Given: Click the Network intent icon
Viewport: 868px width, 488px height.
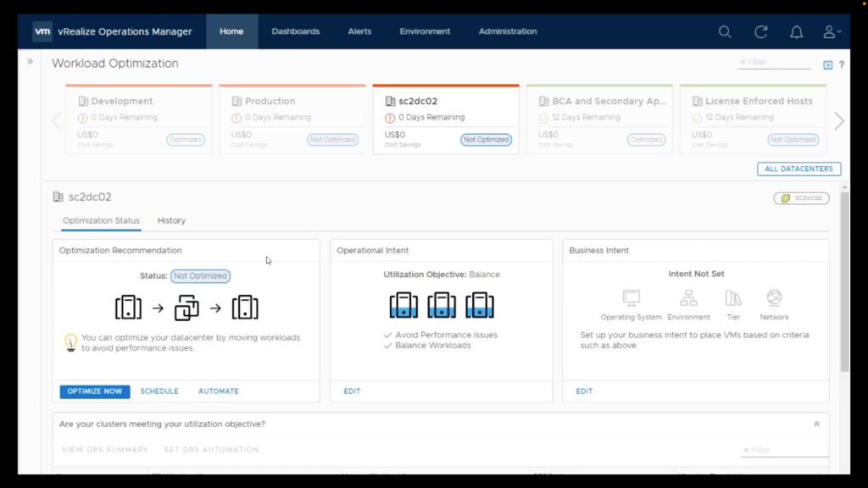Looking at the screenshot, I should pos(774,298).
